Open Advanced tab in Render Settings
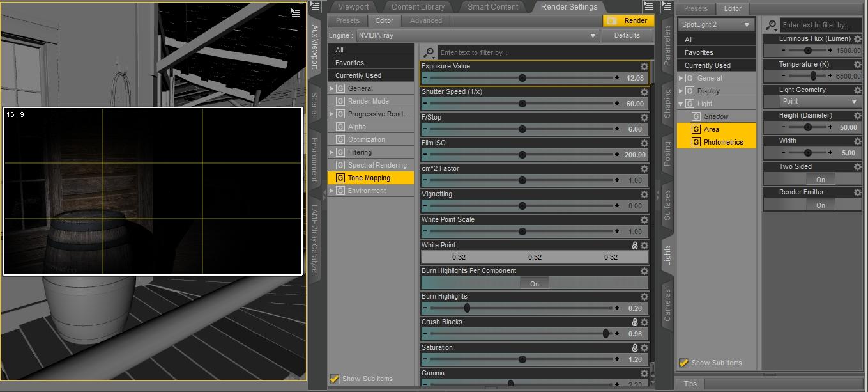Image resolution: width=868 pixels, height=392 pixels. coord(426,20)
